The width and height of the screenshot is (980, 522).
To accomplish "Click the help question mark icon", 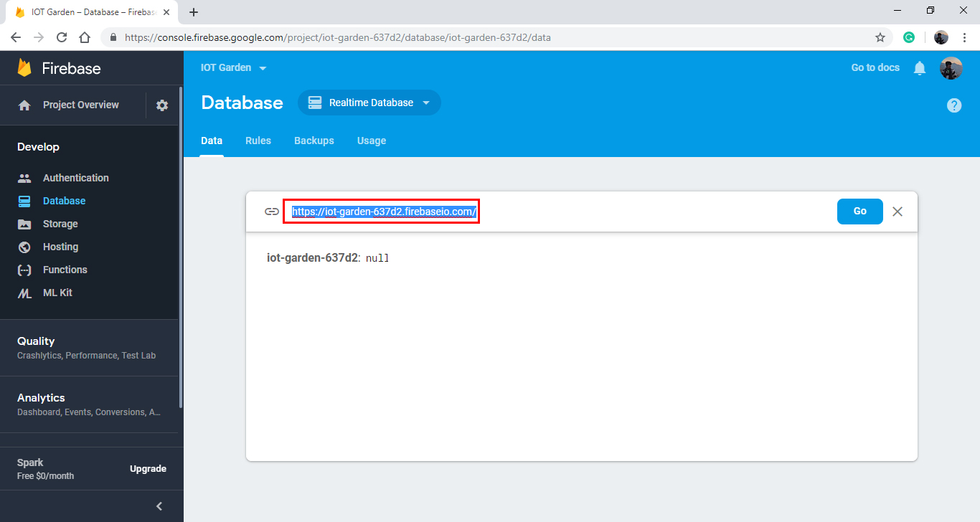I will coord(954,105).
